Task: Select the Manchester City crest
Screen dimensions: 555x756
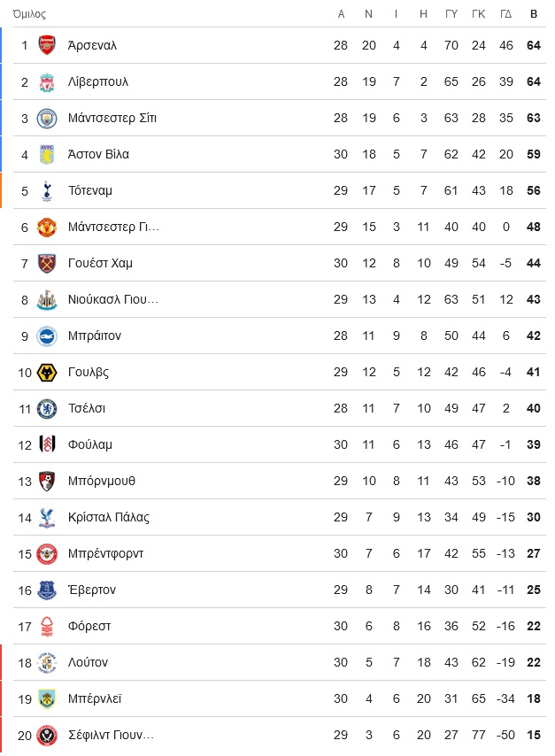Action: 47,118
